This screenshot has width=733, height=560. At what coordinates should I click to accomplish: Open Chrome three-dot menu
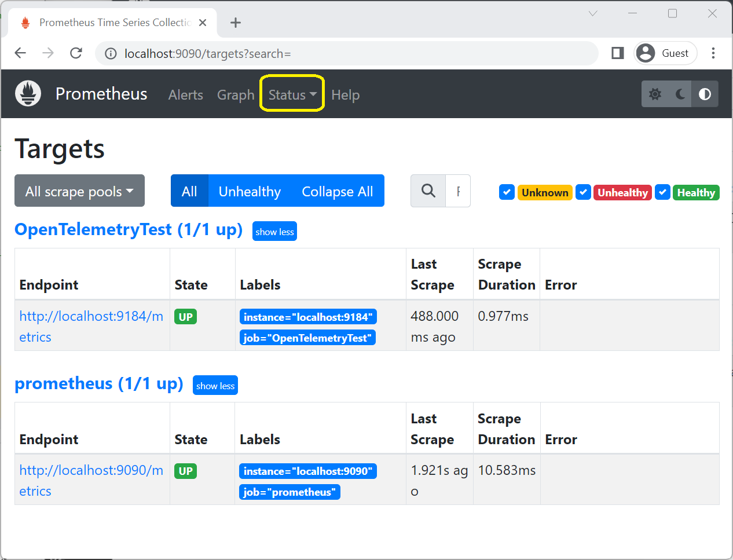pyautogui.click(x=713, y=53)
